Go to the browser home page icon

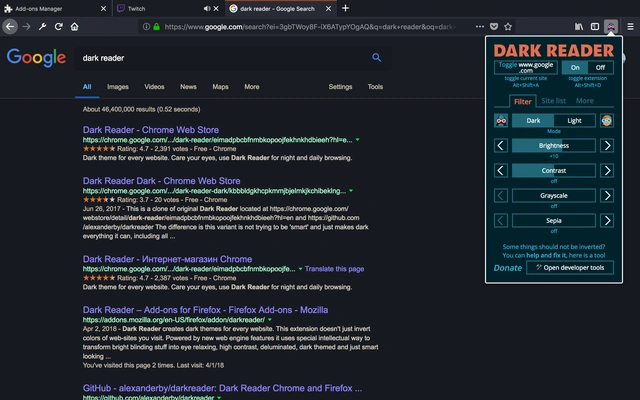[74, 27]
